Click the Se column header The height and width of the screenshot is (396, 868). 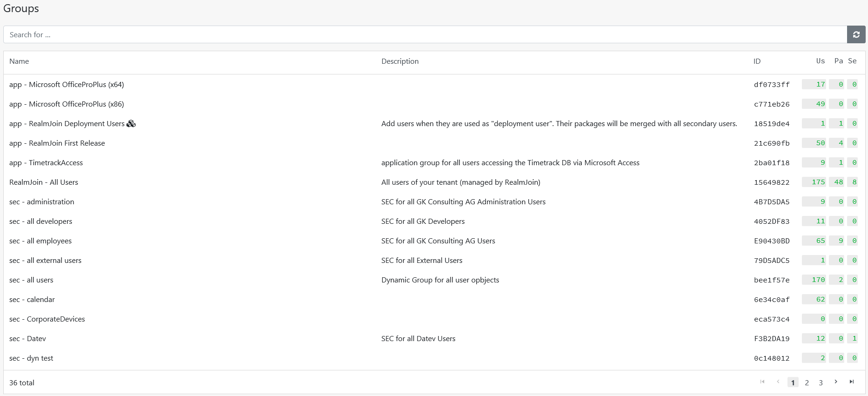(x=852, y=61)
